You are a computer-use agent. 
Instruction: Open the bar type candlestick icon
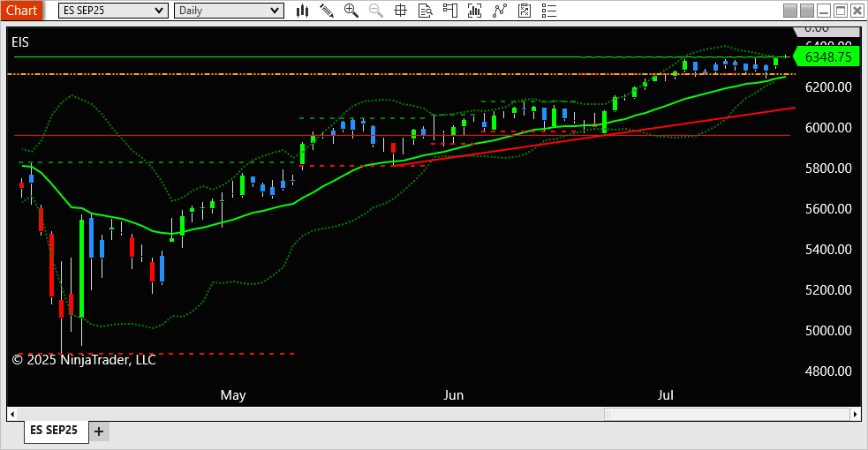click(302, 11)
